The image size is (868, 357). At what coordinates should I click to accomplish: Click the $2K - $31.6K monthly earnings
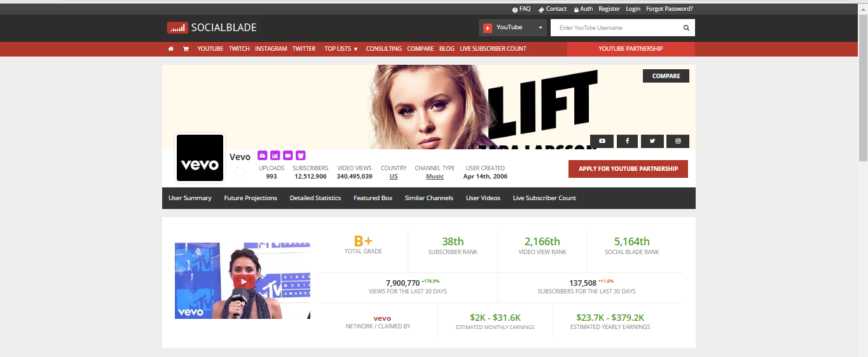[495, 318]
